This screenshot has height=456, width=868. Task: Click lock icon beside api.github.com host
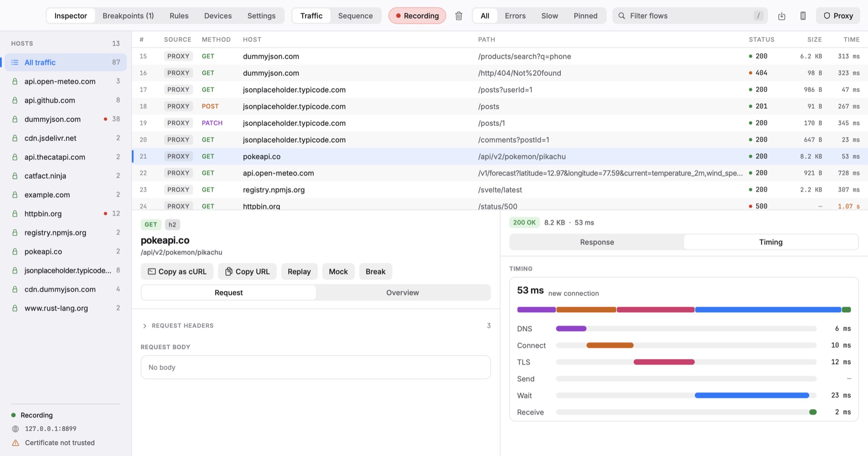(x=15, y=100)
